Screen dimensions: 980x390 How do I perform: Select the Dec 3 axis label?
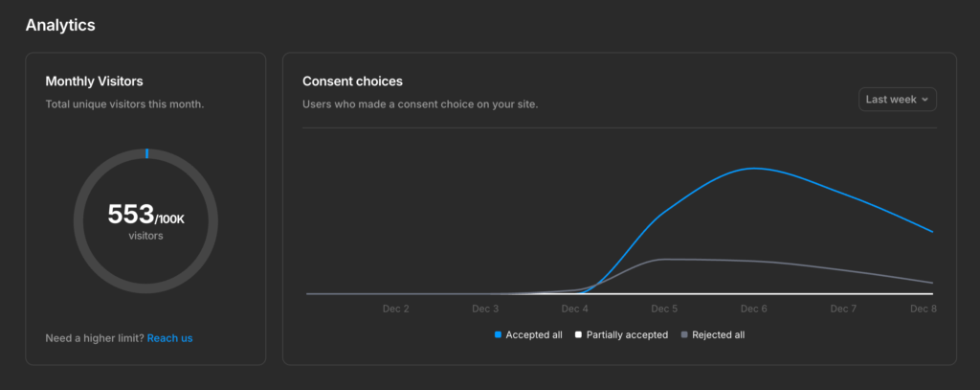(x=485, y=309)
